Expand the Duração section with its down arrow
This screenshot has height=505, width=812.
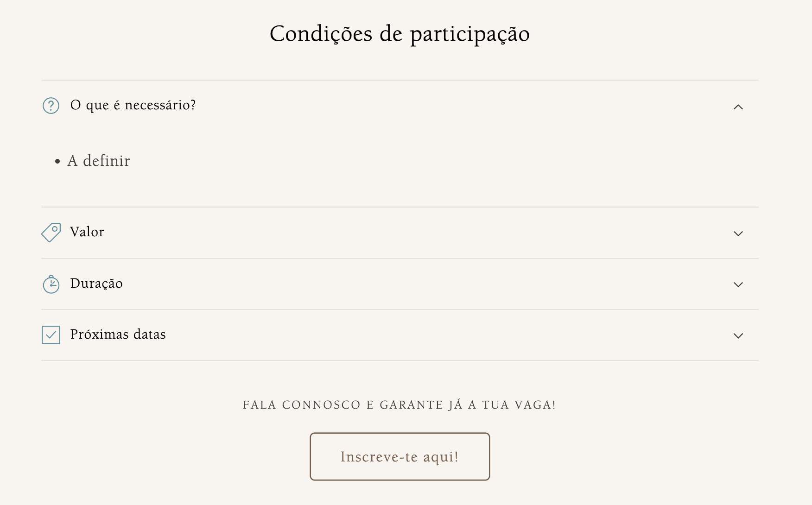(738, 284)
